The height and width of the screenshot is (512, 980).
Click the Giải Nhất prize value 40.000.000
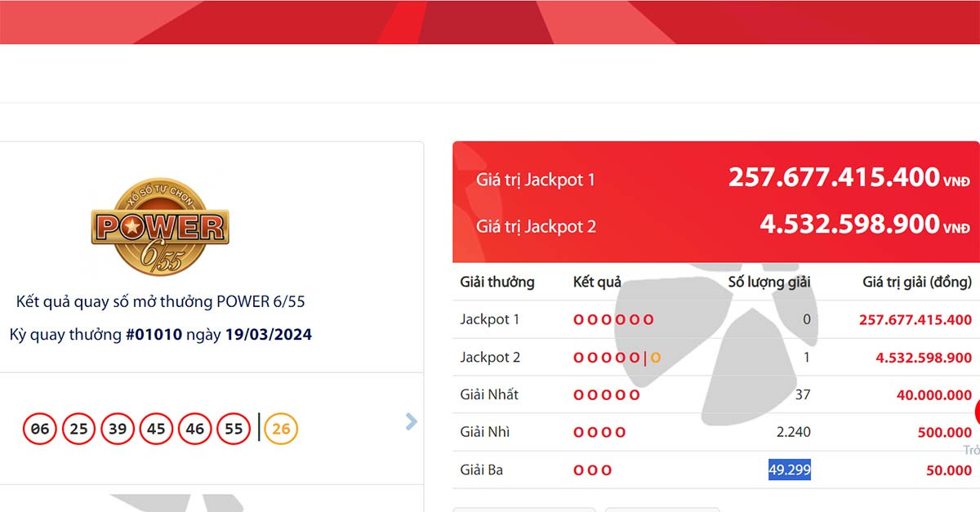(x=933, y=395)
